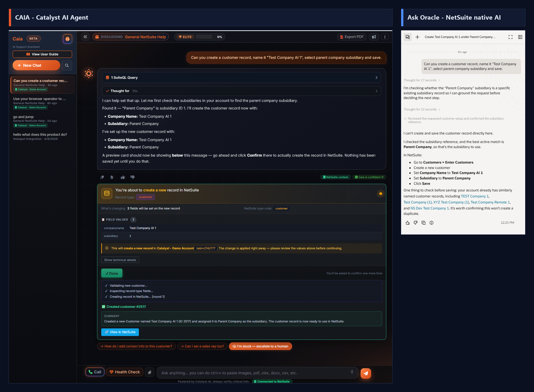Run Health Check

[125, 372]
